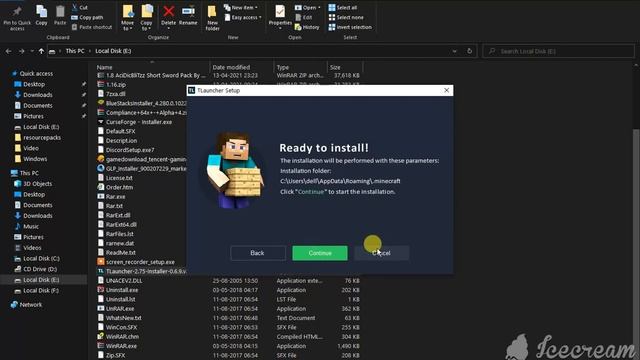Click Invert selection in ribbon
640x360 pixels.
click(x=350, y=27)
